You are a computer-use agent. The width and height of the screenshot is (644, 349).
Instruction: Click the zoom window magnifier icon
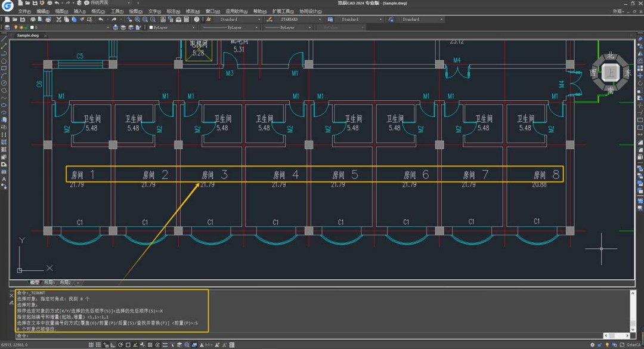pyautogui.click(x=145, y=19)
